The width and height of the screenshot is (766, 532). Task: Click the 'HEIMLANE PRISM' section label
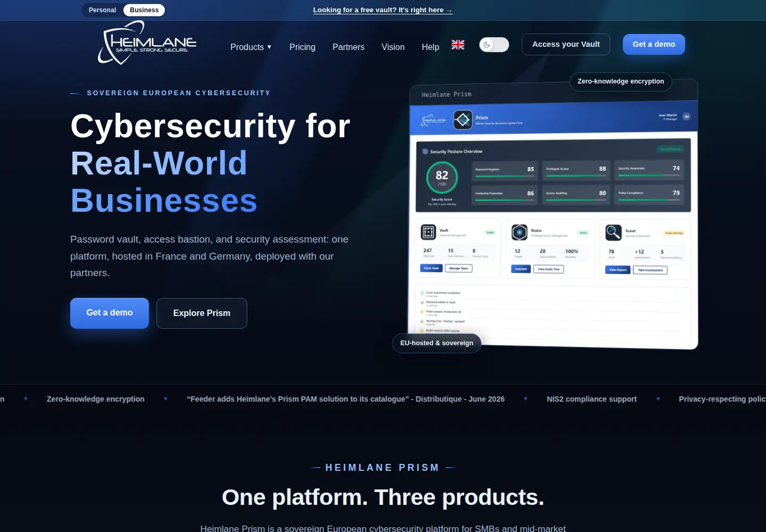(x=382, y=468)
